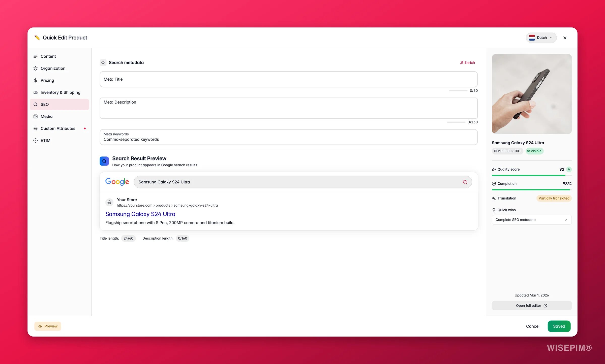The height and width of the screenshot is (364, 605).
Task: Click the green Saved button
Action: click(559, 326)
